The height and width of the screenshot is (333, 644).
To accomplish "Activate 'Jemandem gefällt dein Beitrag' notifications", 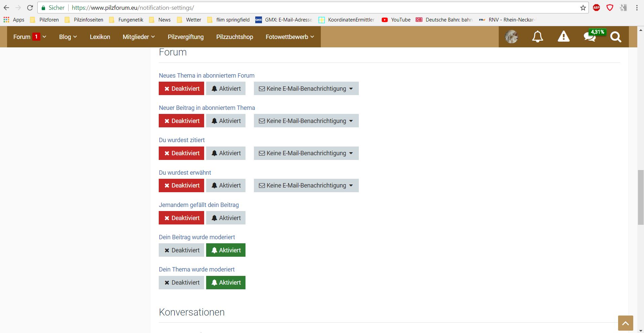I will coord(226,218).
